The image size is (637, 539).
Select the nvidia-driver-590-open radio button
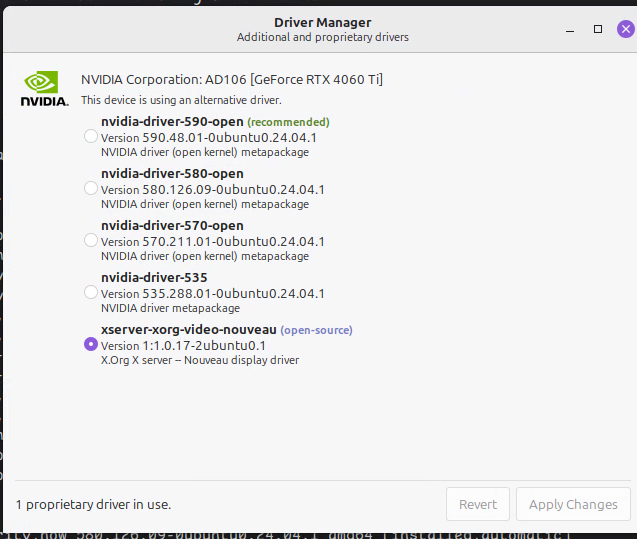(91, 136)
